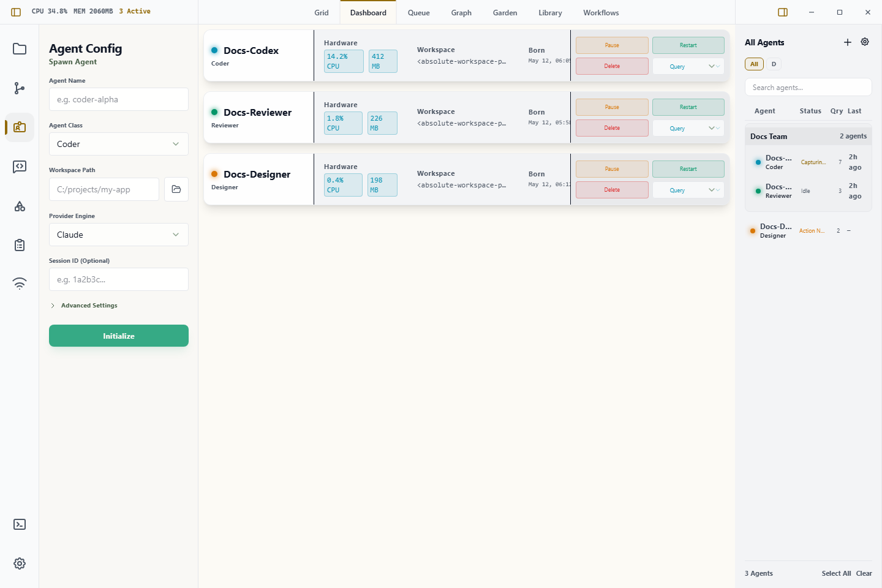Expand Advanced Settings section

[84, 306]
